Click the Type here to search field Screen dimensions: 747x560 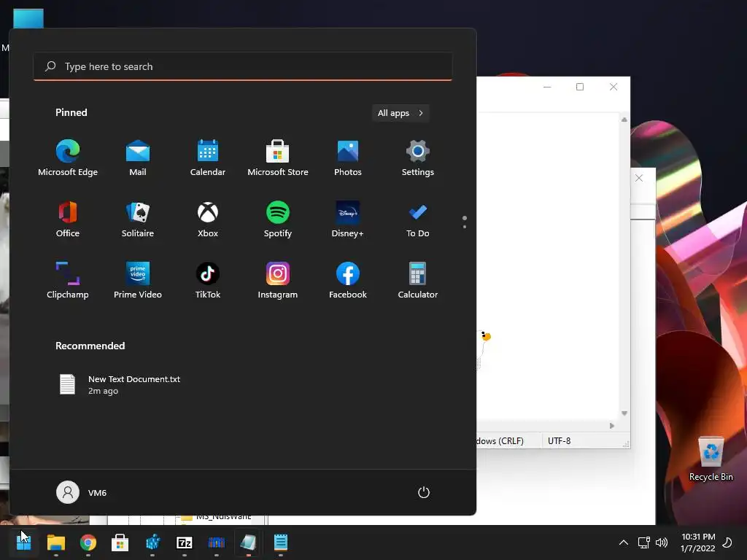point(242,66)
